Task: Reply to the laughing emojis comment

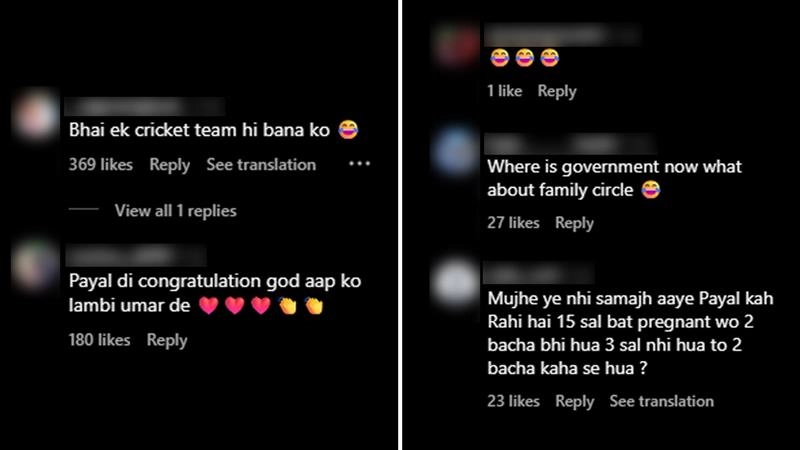Action: tap(557, 91)
